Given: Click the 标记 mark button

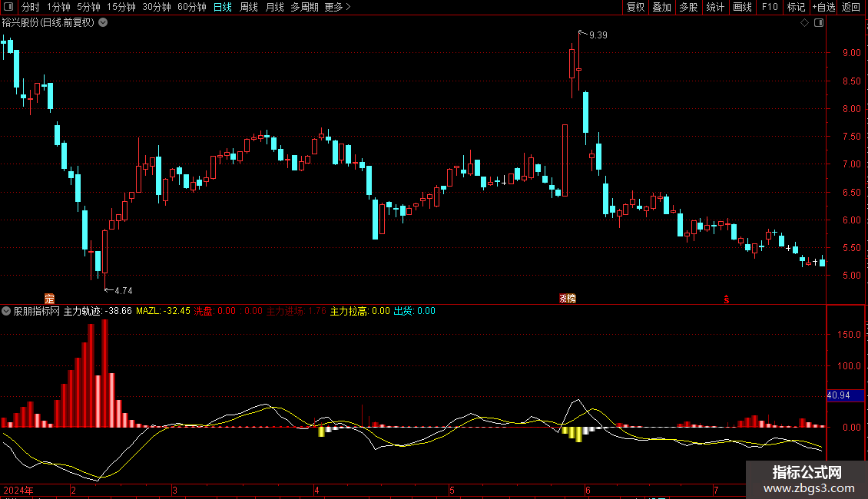Looking at the screenshot, I should pyautogui.click(x=796, y=7).
